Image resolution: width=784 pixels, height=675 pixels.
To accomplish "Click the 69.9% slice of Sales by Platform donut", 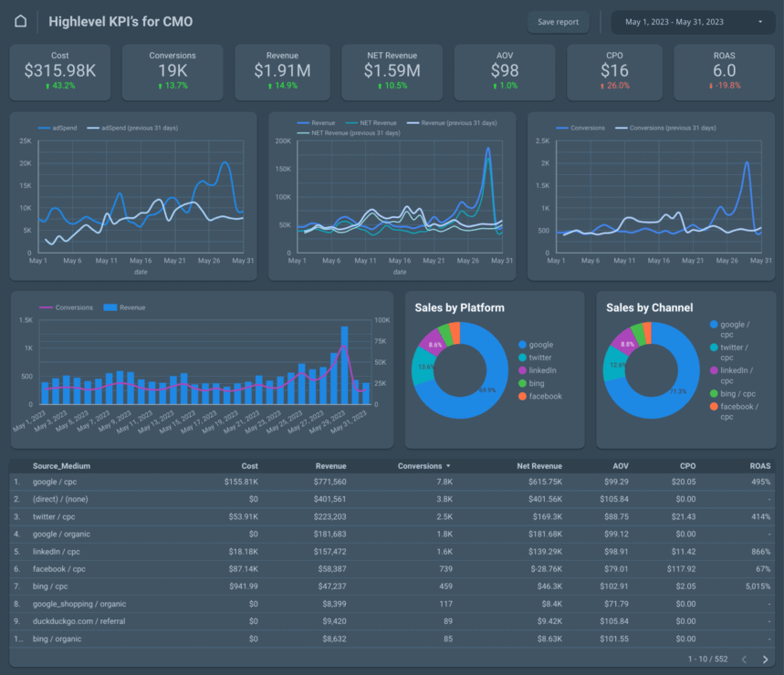I will 487,390.
